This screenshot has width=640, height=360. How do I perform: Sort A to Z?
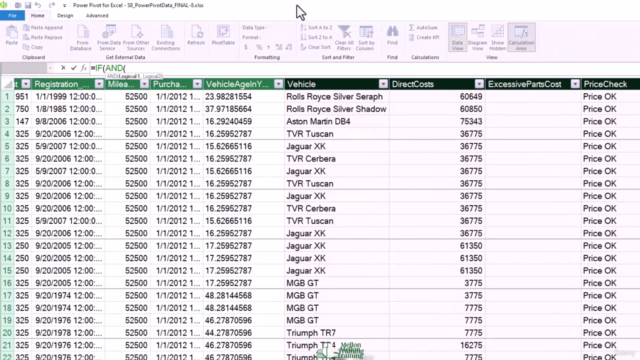[316, 27]
